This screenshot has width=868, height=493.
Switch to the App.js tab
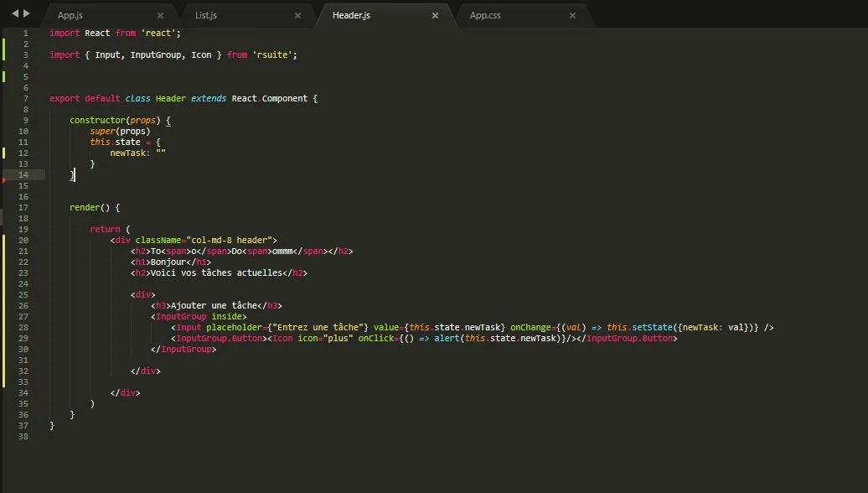pos(70,15)
